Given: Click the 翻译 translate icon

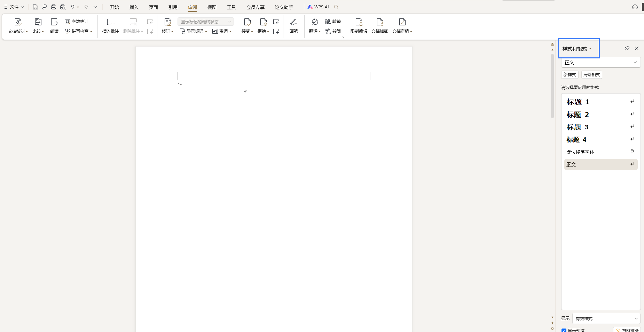Looking at the screenshot, I should tap(315, 22).
